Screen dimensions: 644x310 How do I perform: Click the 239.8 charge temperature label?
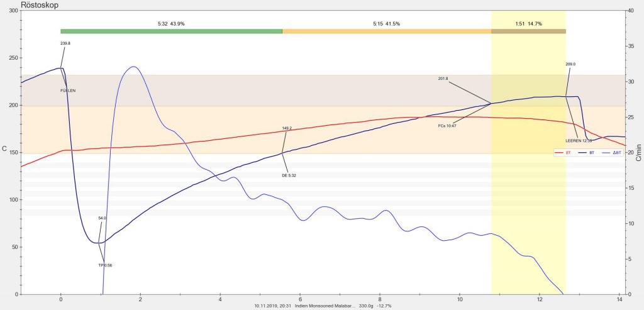[x=65, y=43]
